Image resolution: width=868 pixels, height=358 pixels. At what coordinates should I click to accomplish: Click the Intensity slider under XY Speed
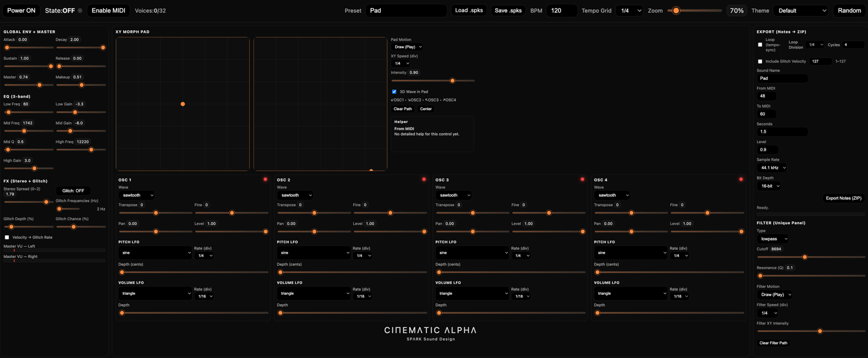click(433, 81)
